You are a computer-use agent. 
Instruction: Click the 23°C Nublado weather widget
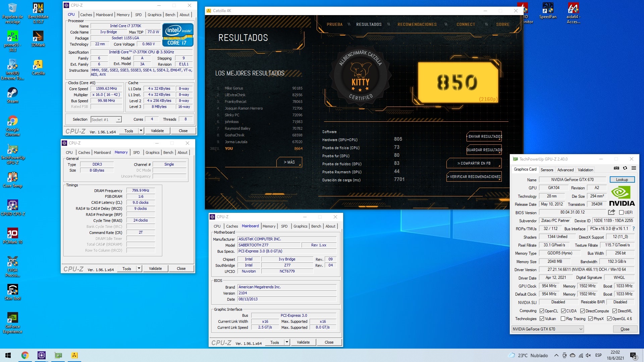coord(528,355)
